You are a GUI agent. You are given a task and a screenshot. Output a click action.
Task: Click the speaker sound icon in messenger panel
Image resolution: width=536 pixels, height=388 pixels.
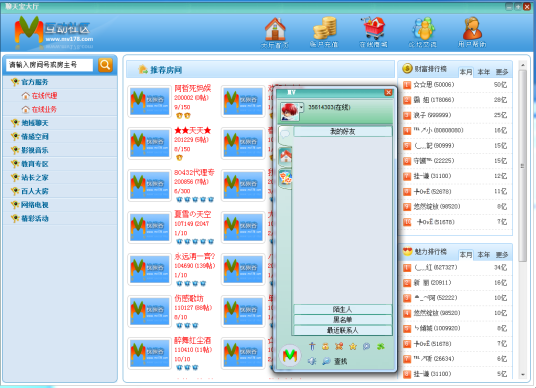[312, 361]
